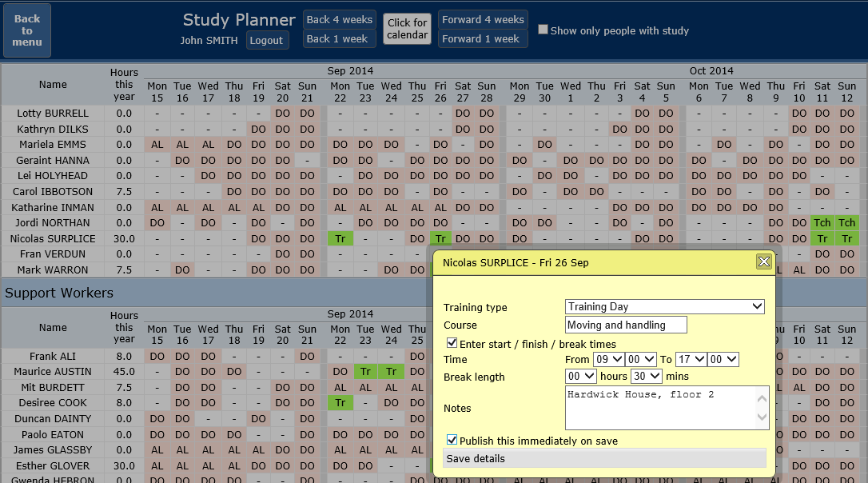The height and width of the screenshot is (483, 868).
Task: Open the From minutes dropdown
Action: pos(641,360)
